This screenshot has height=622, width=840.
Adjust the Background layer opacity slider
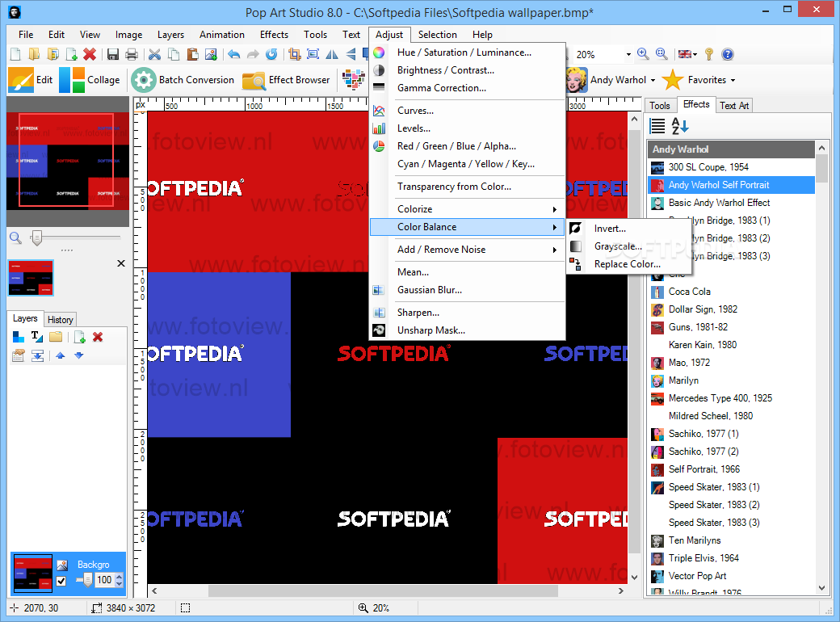click(87, 580)
